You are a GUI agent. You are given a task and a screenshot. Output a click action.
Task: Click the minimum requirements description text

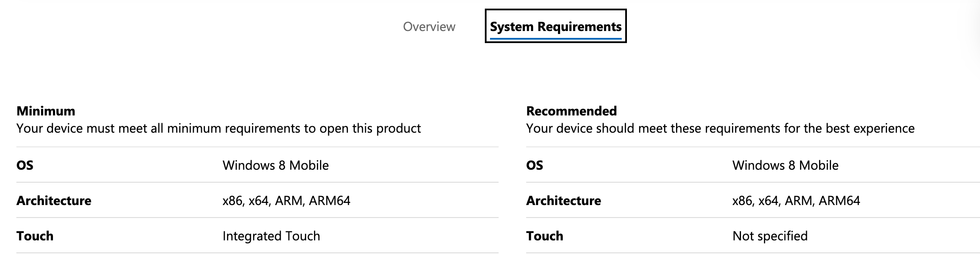[x=219, y=128]
